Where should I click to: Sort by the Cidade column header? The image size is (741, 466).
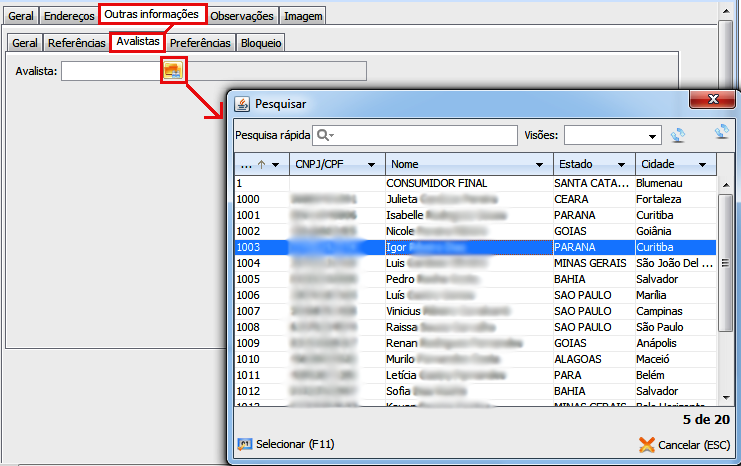pyautogui.click(x=676, y=164)
